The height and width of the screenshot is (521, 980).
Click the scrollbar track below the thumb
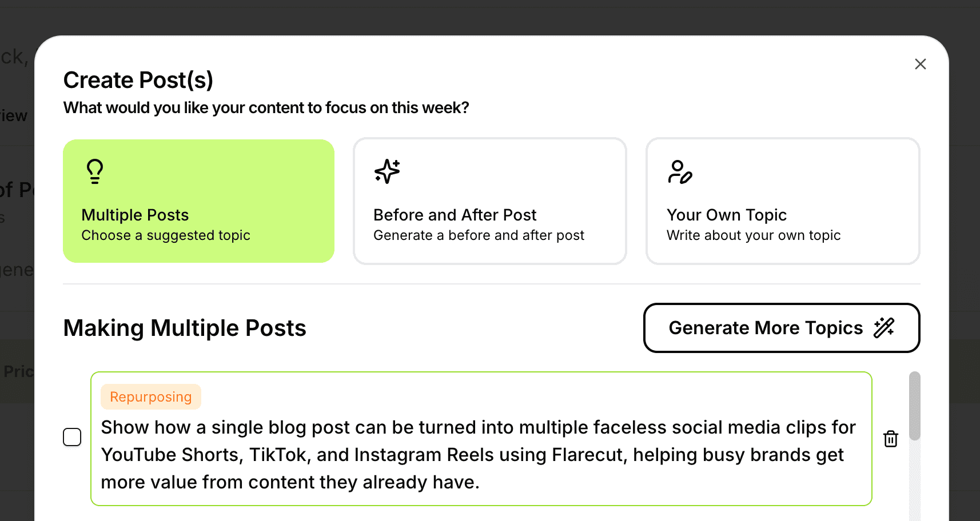pyautogui.click(x=915, y=480)
